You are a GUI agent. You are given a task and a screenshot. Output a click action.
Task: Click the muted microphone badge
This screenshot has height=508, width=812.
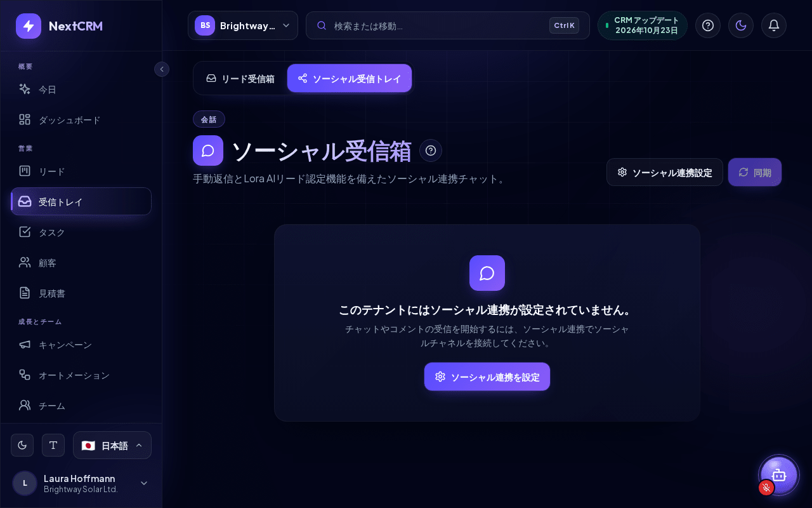click(x=766, y=488)
